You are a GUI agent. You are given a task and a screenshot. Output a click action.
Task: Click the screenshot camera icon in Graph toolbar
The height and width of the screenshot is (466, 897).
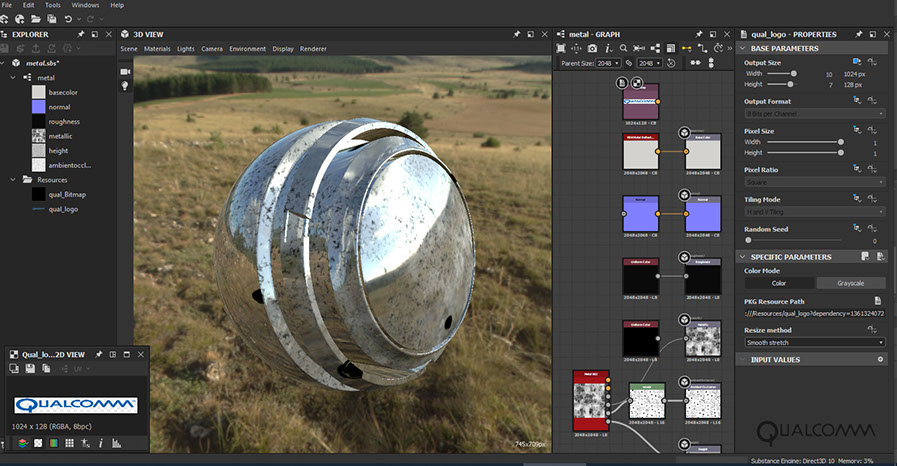tap(592, 48)
